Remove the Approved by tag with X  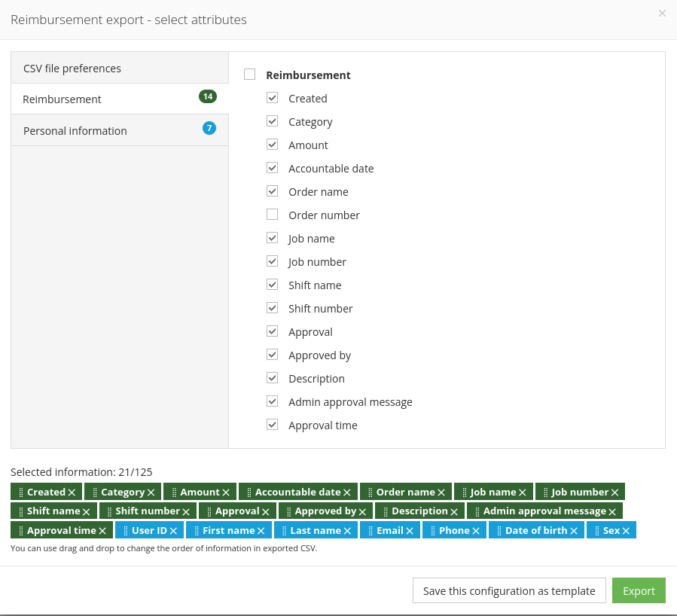[362, 511]
